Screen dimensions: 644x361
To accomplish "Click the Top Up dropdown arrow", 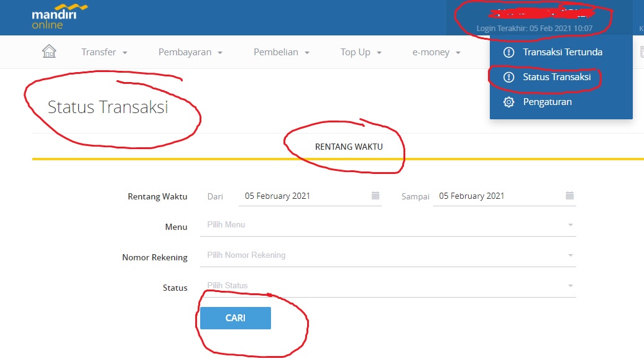I will 379,53.
